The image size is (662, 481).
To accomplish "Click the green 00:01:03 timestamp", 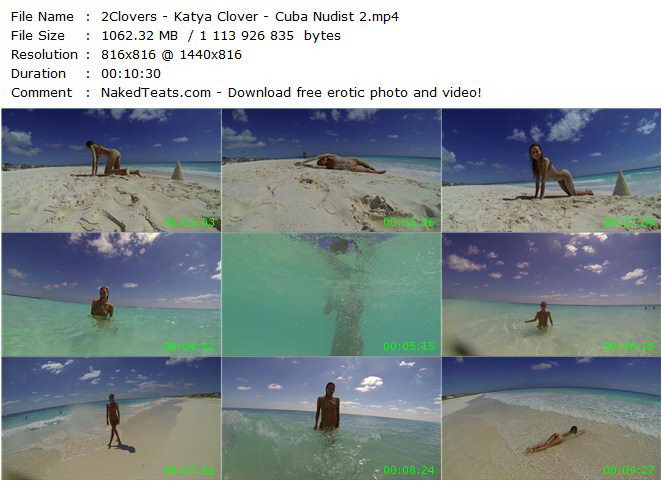I will click(189, 222).
